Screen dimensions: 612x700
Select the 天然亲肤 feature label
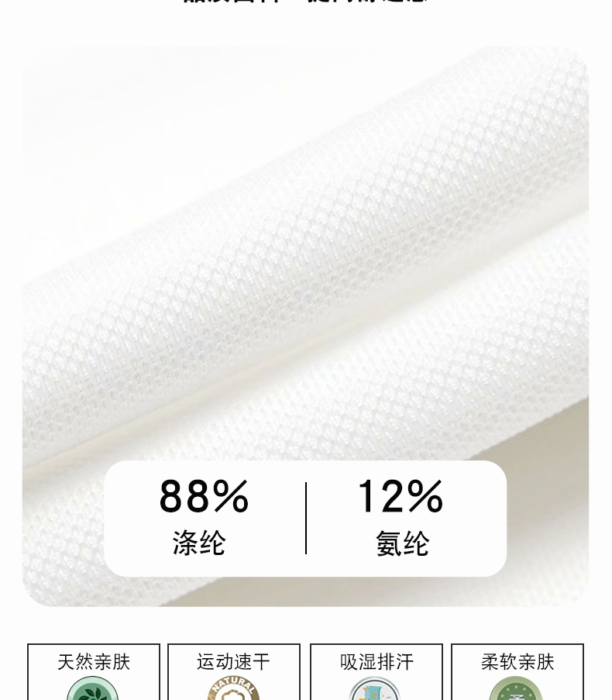[x=94, y=662]
